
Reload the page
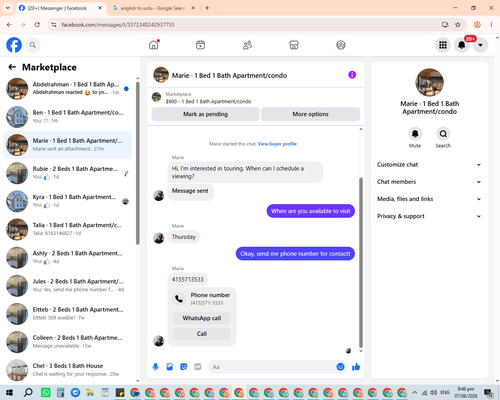tap(37, 25)
